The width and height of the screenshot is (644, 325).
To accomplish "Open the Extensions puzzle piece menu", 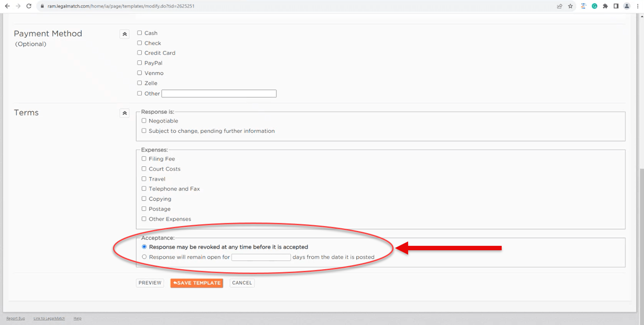I will [x=605, y=6].
